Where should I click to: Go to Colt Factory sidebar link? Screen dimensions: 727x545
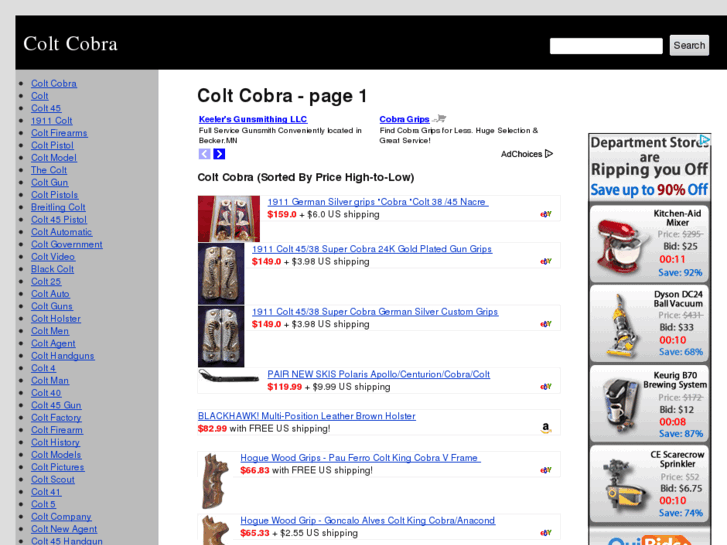tap(56, 418)
